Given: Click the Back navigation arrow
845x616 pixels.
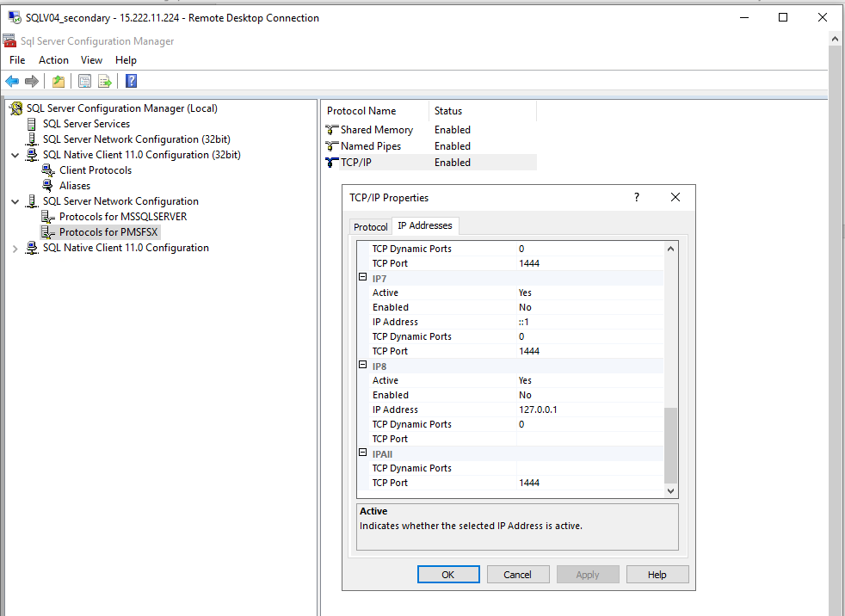Looking at the screenshot, I should [12, 80].
